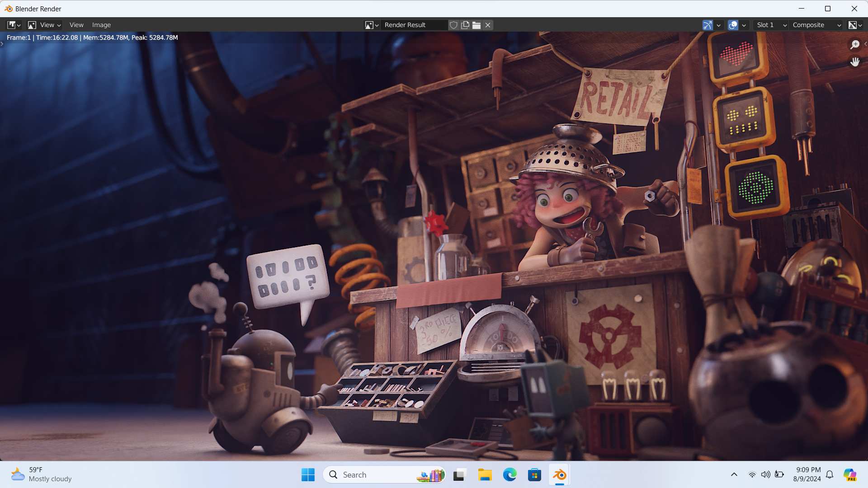This screenshot has width=868, height=488.
Task: Open the display channels selector
Action: pos(855,25)
